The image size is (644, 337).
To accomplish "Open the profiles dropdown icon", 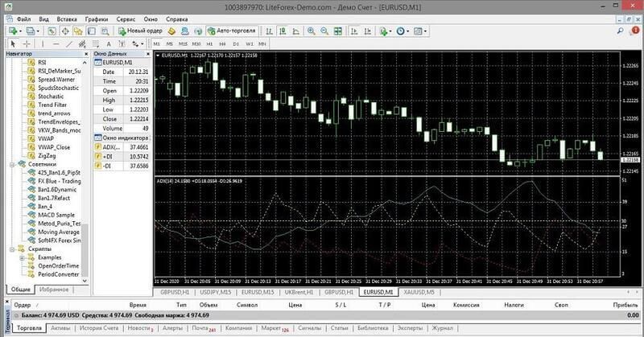I will (31, 31).
